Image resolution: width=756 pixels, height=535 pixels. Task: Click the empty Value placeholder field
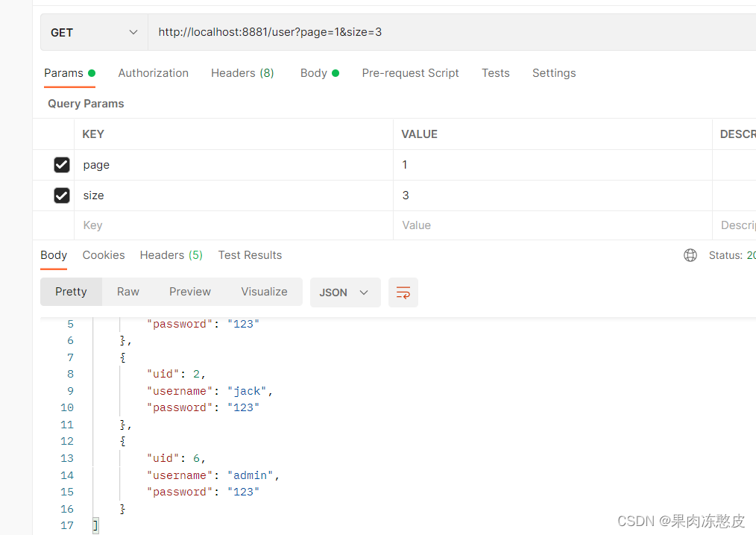coord(552,225)
